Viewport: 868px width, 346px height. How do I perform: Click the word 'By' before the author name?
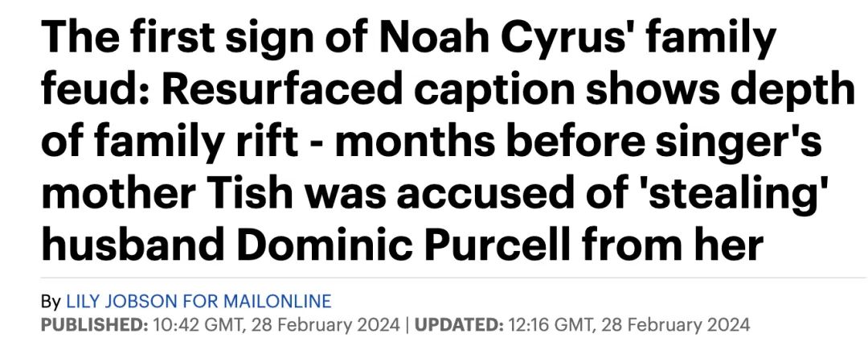click(x=51, y=303)
